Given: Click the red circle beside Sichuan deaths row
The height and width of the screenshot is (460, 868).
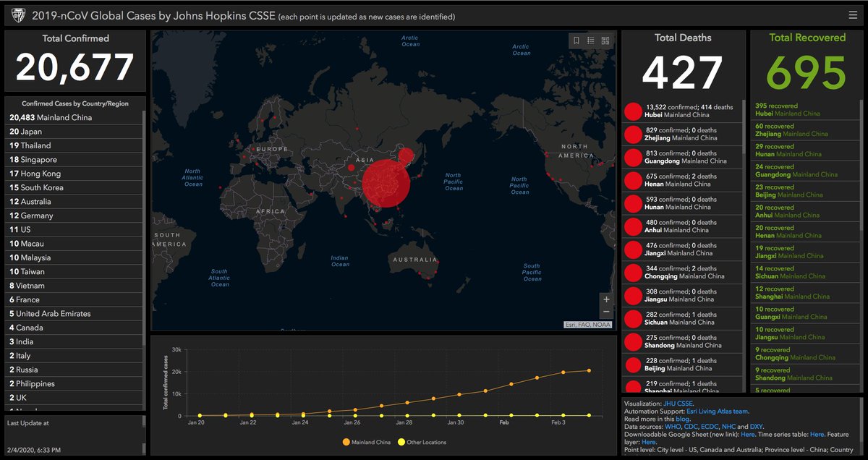Looking at the screenshot, I should point(634,319).
